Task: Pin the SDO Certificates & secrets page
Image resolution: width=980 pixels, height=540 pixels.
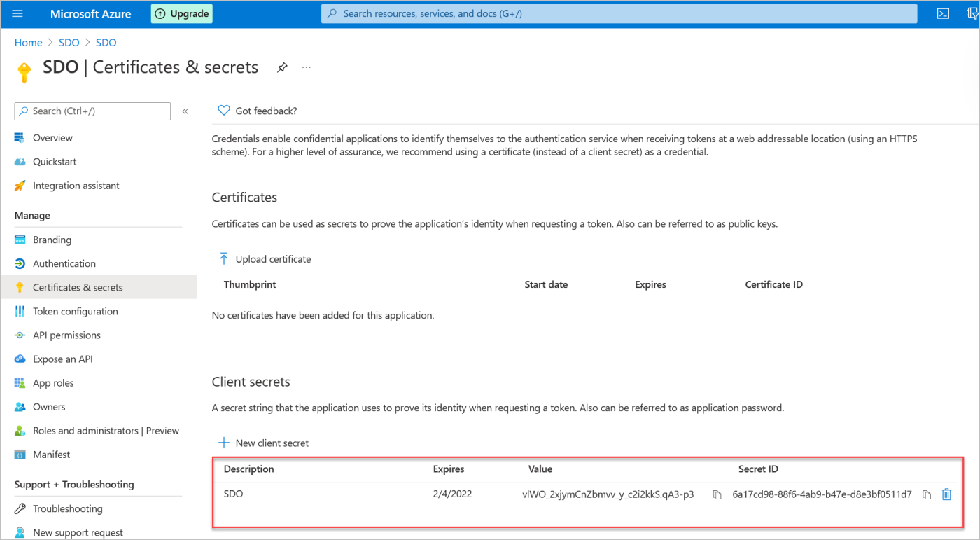Action: point(282,67)
